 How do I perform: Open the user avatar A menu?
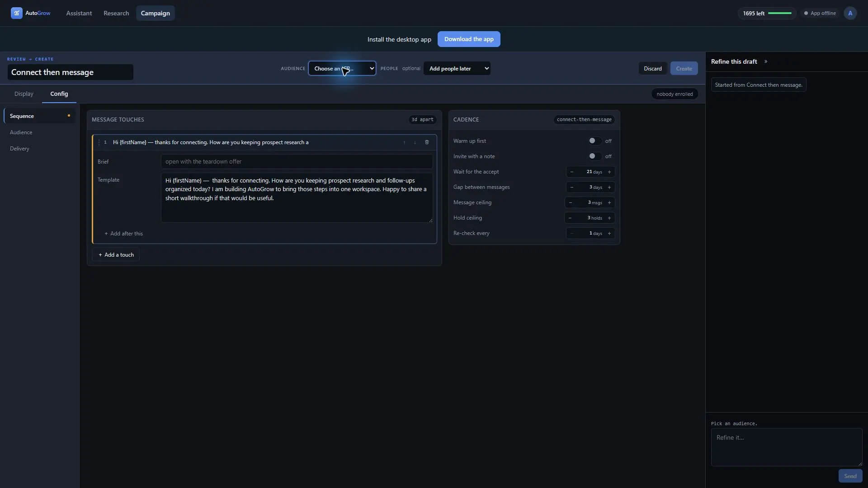[x=850, y=13]
